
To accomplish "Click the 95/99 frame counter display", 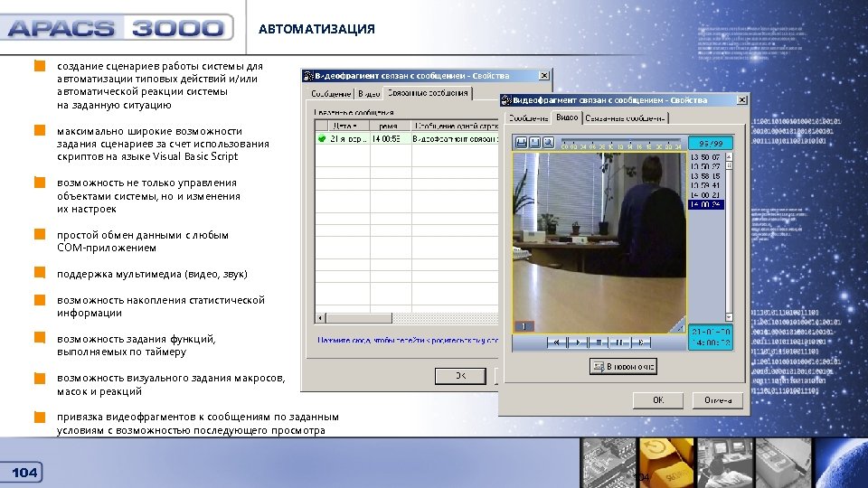I will pos(711,144).
